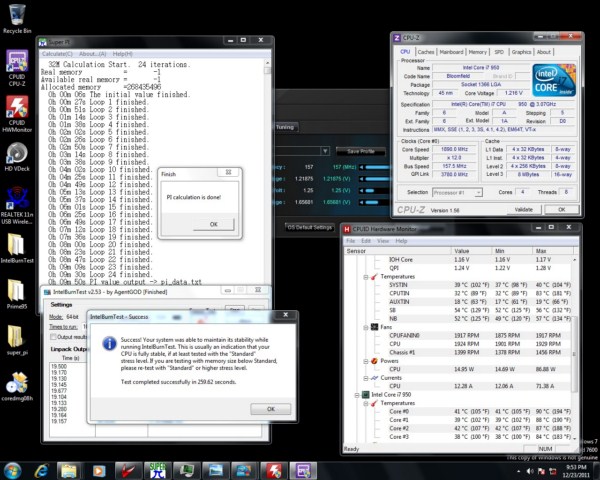Open the Calculate(C) menu in Super PI

[x=57, y=54]
